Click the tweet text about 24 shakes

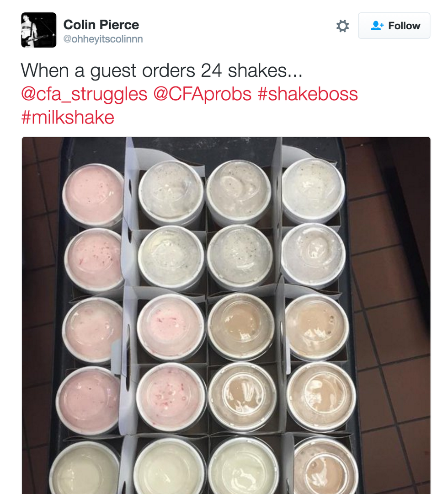click(161, 70)
